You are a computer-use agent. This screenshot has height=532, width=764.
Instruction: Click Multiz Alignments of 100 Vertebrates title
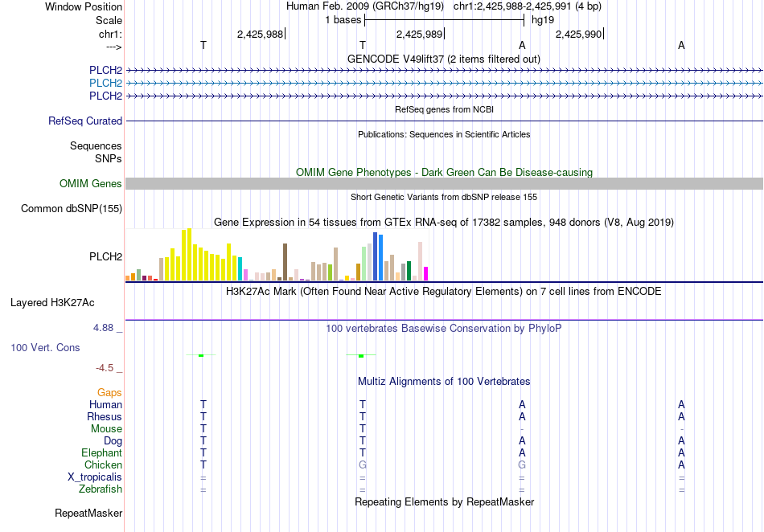444,382
